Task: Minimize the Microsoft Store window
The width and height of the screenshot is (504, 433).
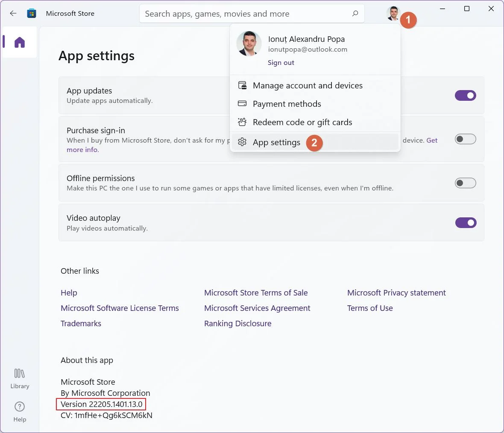Action: pos(442,9)
